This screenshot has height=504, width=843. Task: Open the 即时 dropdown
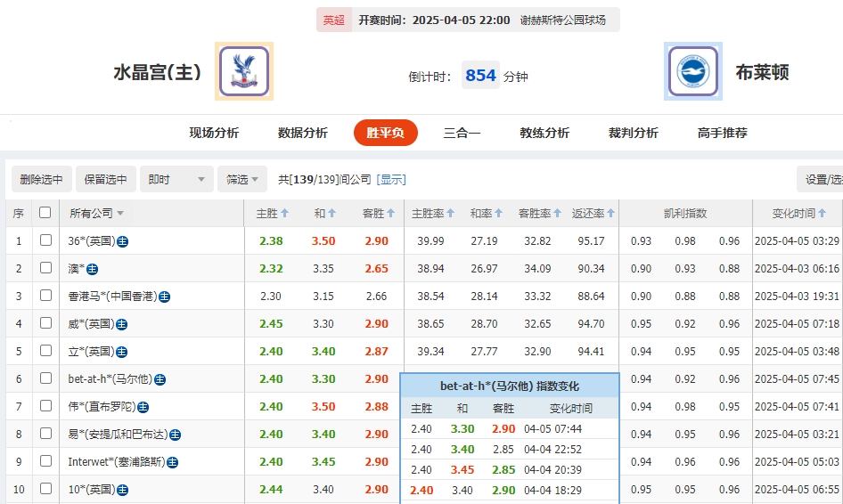[x=177, y=179]
